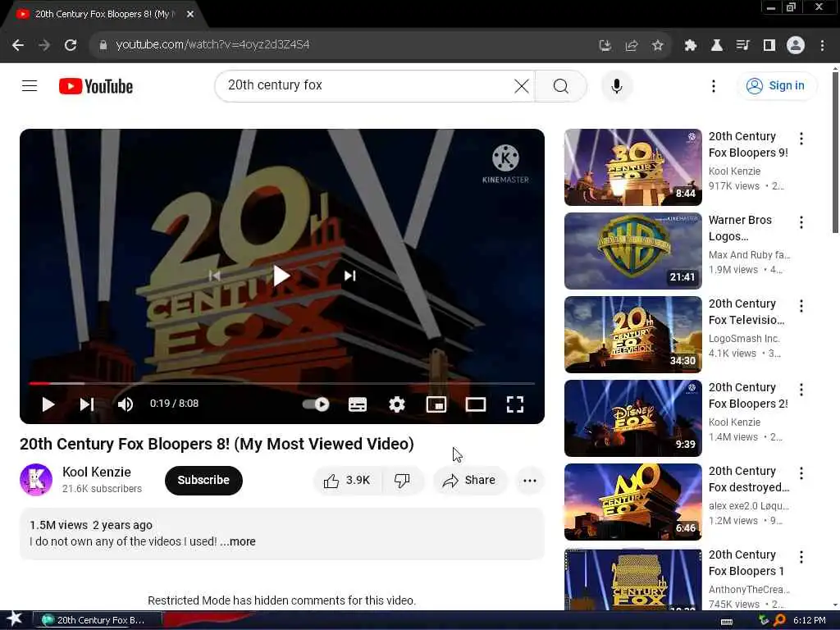Image resolution: width=840 pixels, height=630 pixels.
Task: Open YouTube settings three-dot menu near Sign in
Action: pyautogui.click(x=713, y=85)
